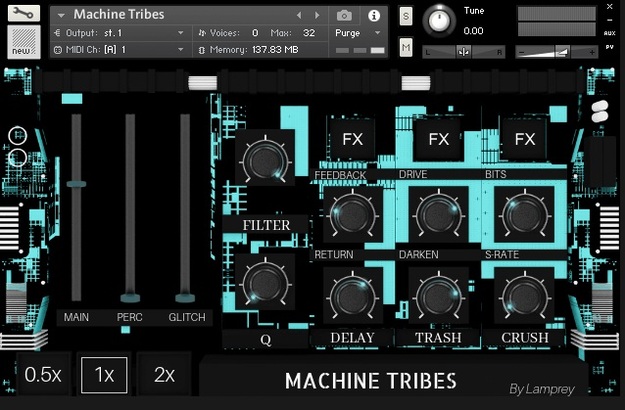The image size is (625, 410).
Task: Expand the Machine Tribes instrument menu arrow
Action: pos(61,16)
